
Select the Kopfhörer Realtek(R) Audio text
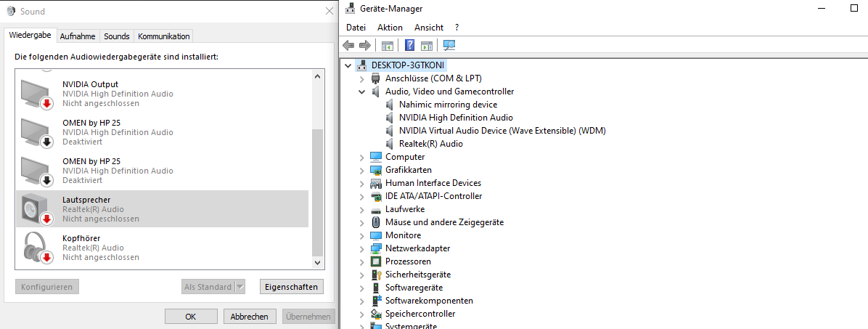(93, 248)
